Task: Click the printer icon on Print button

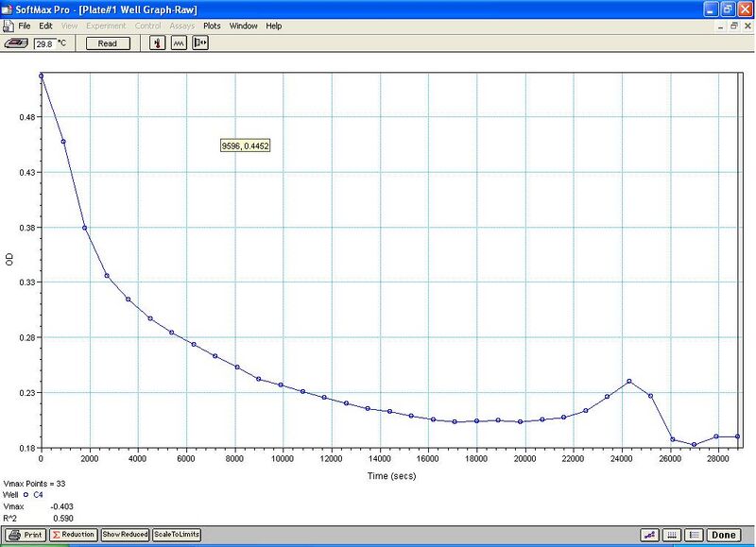Action: click(15, 535)
